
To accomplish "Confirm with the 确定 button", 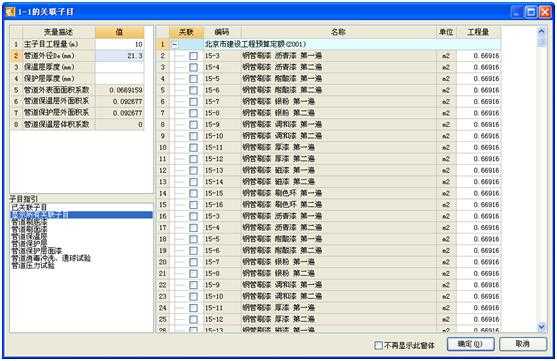I will (470, 344).
